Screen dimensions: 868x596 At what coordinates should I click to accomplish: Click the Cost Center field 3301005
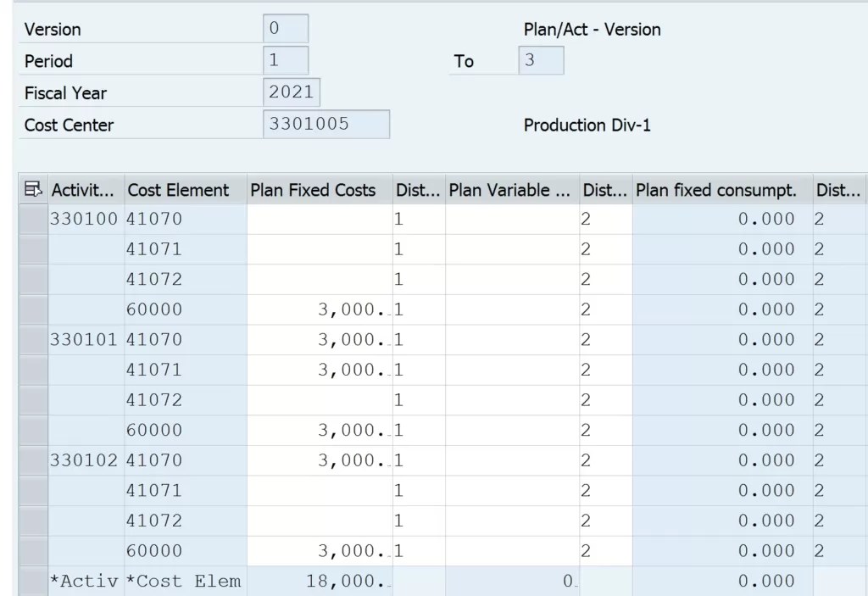pyautogui.click(x=326, y=125)
